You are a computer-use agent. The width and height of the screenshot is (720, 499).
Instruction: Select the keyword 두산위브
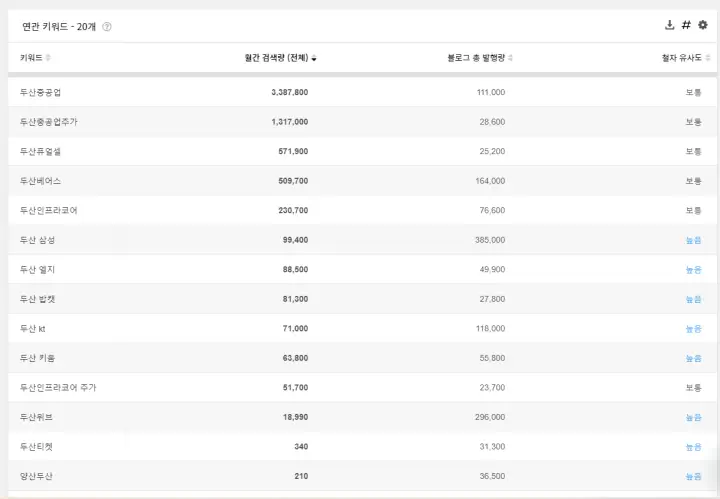(x=36, y=417)
